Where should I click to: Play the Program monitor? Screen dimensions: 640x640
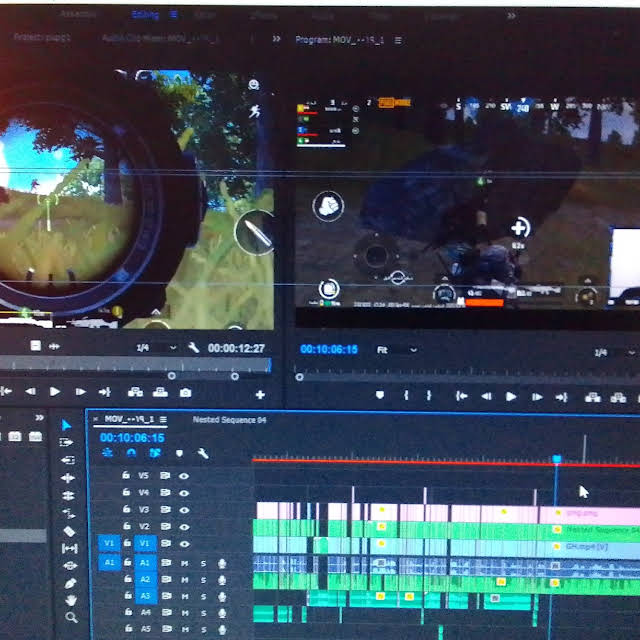[511, 396]
